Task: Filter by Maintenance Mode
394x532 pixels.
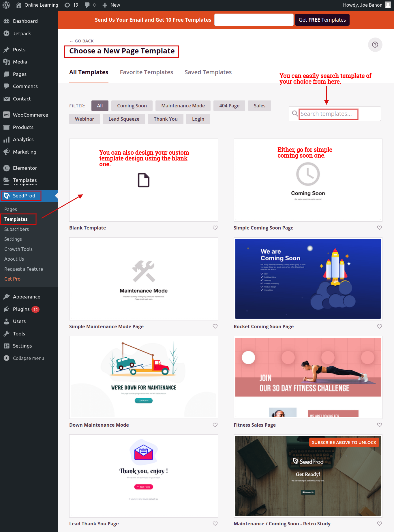Action: (183, 106)
